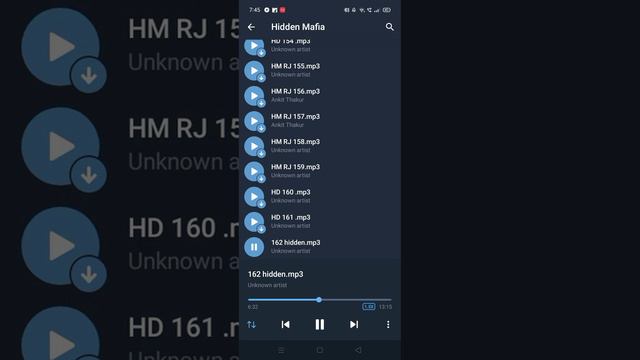
Task: Open the player three-dot options menu
Action: click(x=388, y=324)
